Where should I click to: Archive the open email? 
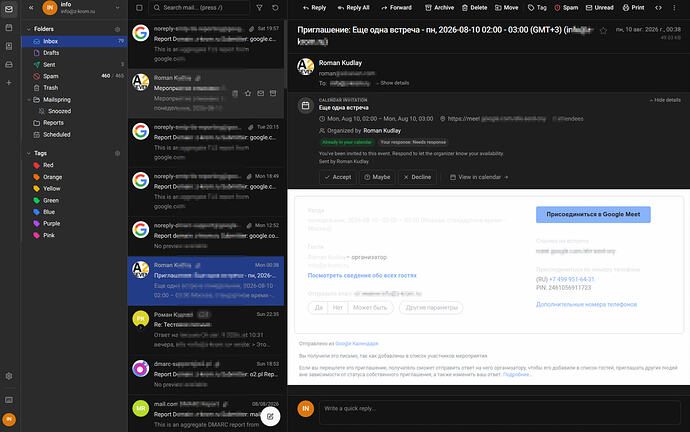(x=440, y=7)
